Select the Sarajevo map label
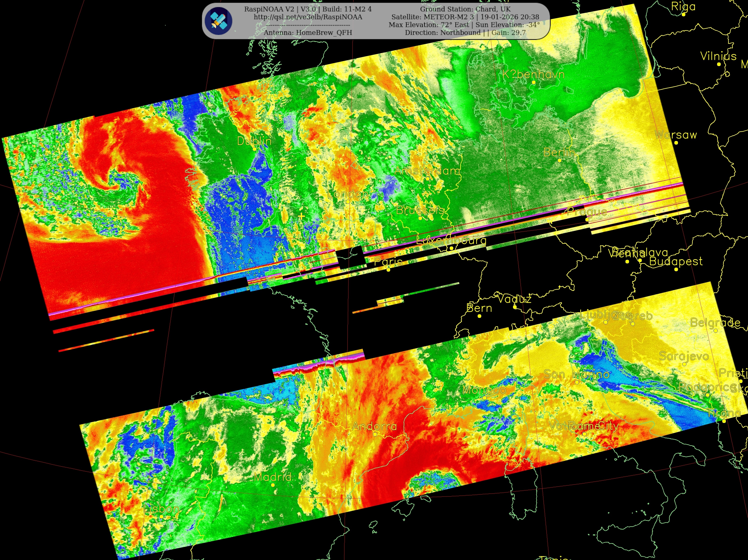Image resolution: width=748 pixels, height=560 pixels. tap(684, 356)
